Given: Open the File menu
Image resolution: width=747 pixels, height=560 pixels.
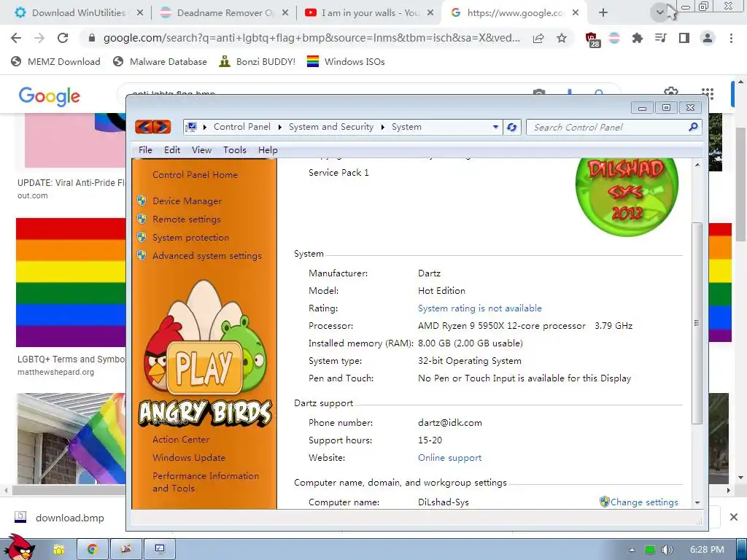Looking at the screenshot, I should pyautogui.click(x=145, y=150).
